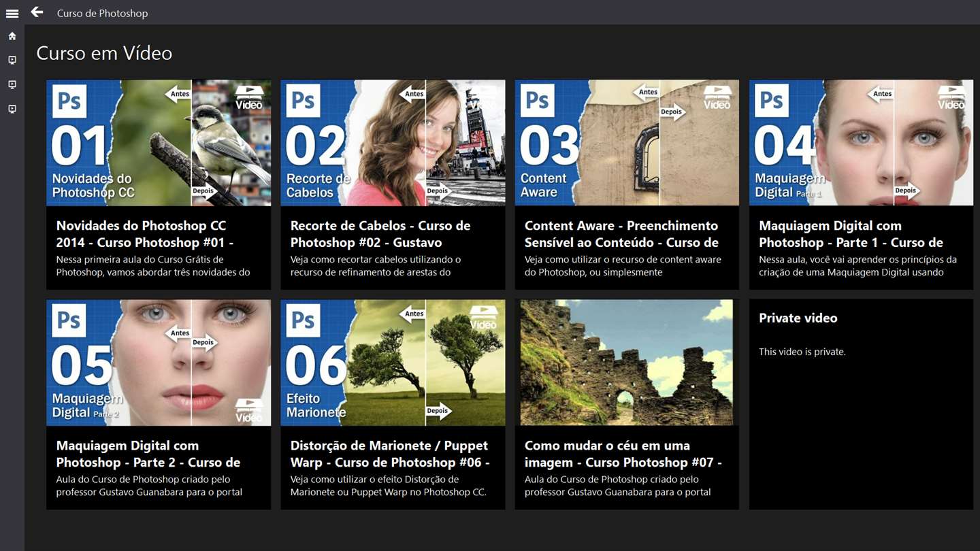
Task: Click 'This video is private.' text
Action: [802, 352]
